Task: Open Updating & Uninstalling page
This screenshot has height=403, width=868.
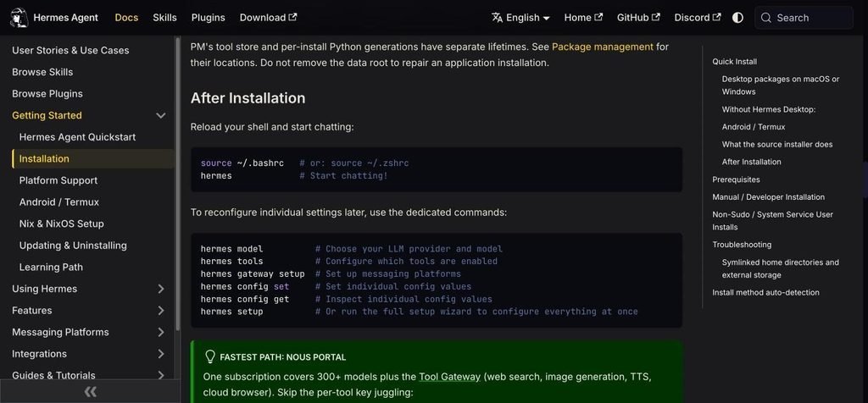Action: tap(73, 246)
